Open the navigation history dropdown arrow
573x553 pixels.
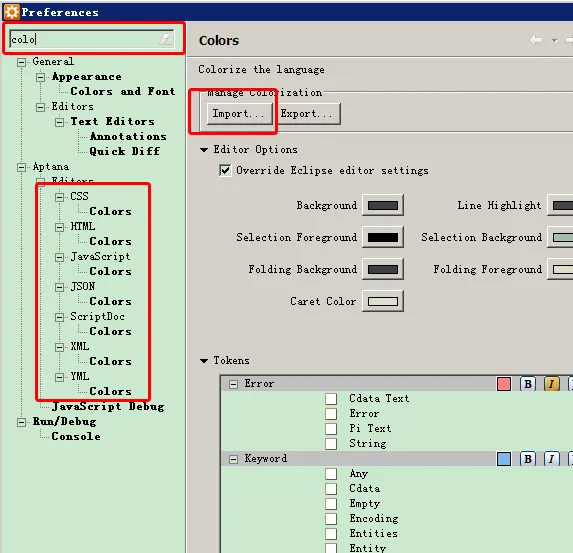[555, 40]
